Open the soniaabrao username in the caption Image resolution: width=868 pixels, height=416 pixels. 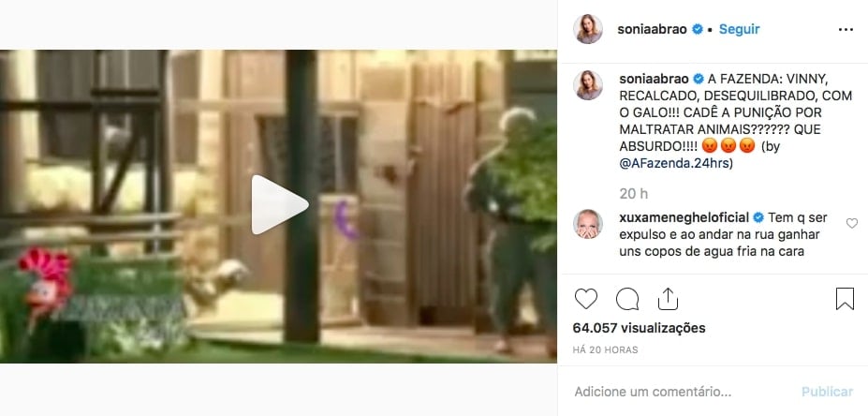(x=654, y=80)
